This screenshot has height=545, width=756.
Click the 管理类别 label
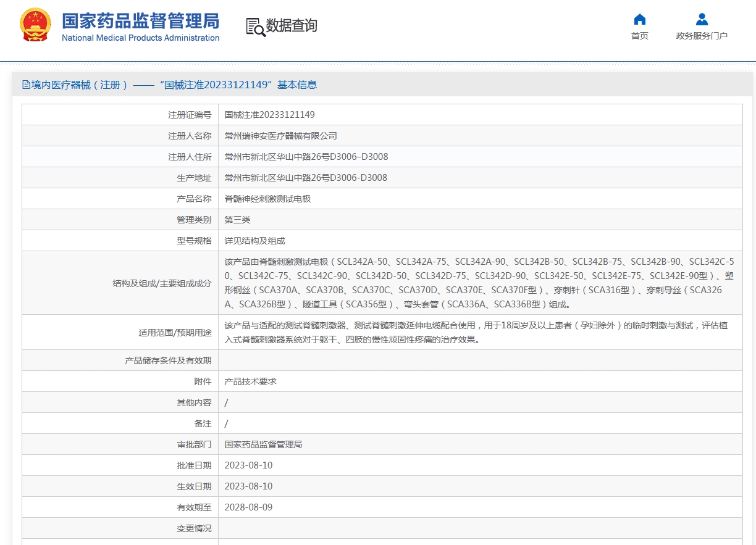[x=194, y=220]
